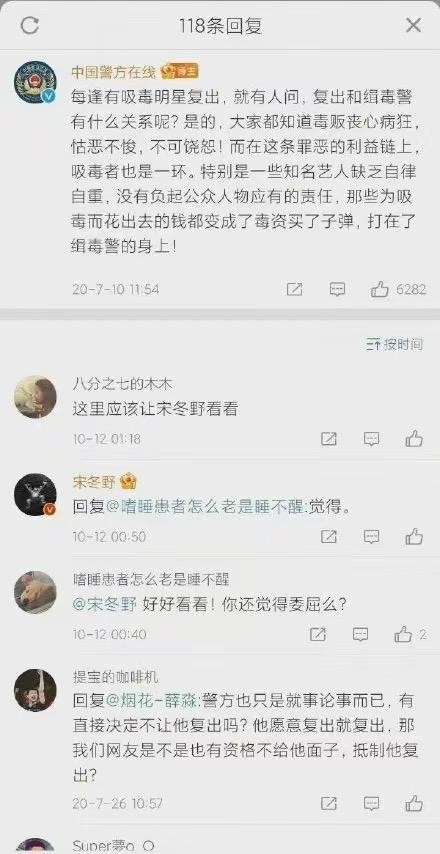Viewport: 440px width, 854px height.
Task: Like the comment by 八分之七的木木
Action: [414, 438]
